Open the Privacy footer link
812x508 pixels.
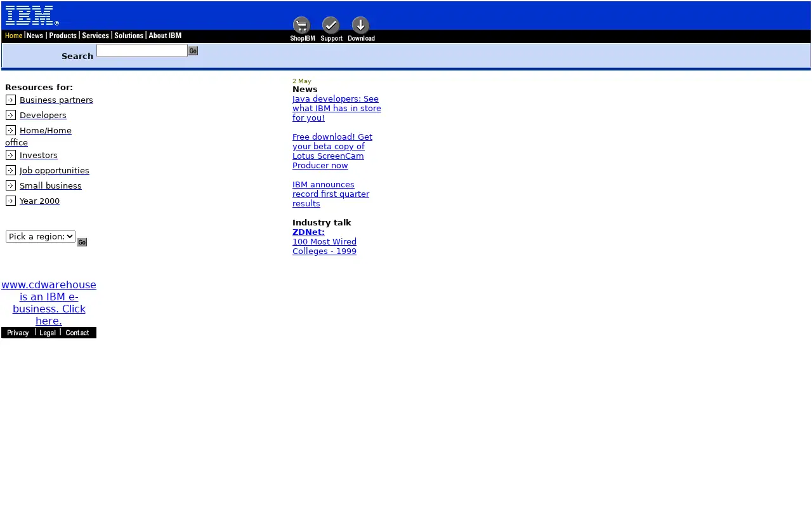(18, 333)
